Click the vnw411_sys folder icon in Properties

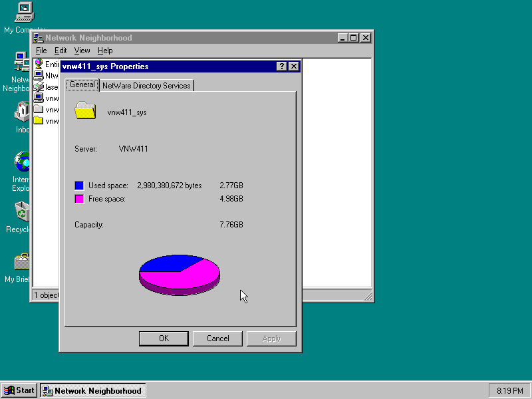[85, 110]
